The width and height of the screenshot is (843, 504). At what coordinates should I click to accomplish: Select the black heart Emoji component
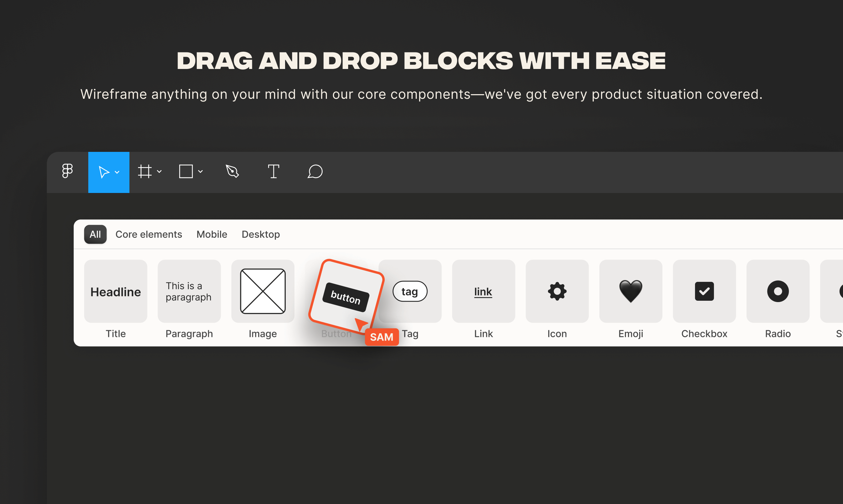(630, 291)
